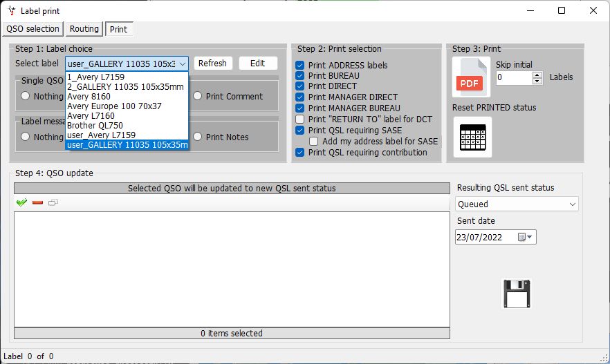The height and width of the screenshot is (364, 610).
Task: Disable Print MANAGER DIRECT
Action: point(299,97)
